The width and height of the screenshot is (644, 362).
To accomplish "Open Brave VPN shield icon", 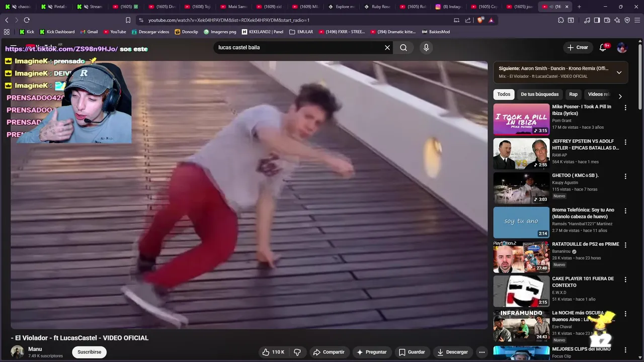I will 627,20.
